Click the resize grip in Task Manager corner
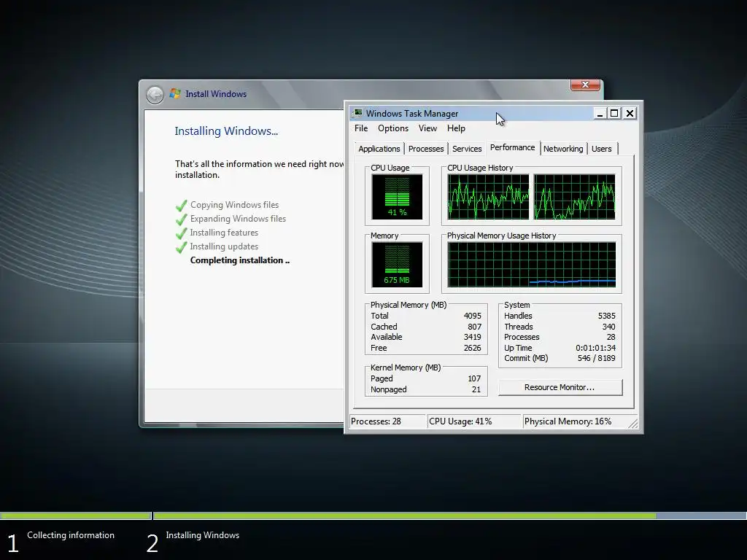The image size is (747, 560). pos(633,424)
